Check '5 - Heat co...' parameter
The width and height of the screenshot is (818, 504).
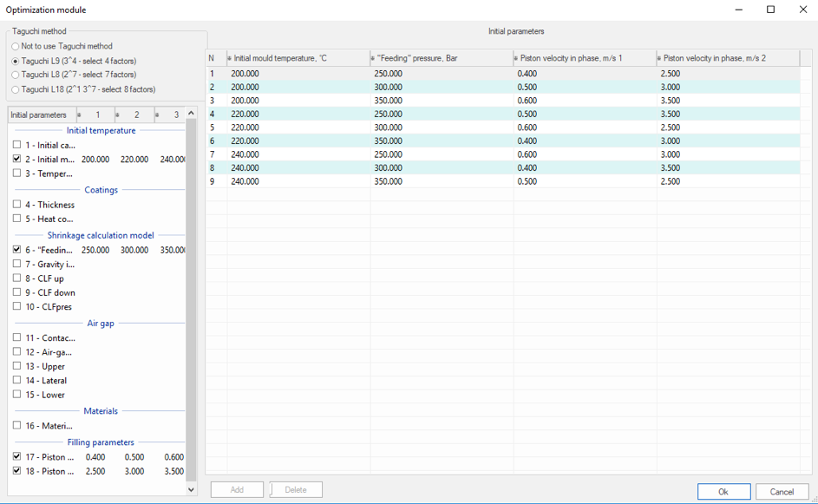(16, 218)
